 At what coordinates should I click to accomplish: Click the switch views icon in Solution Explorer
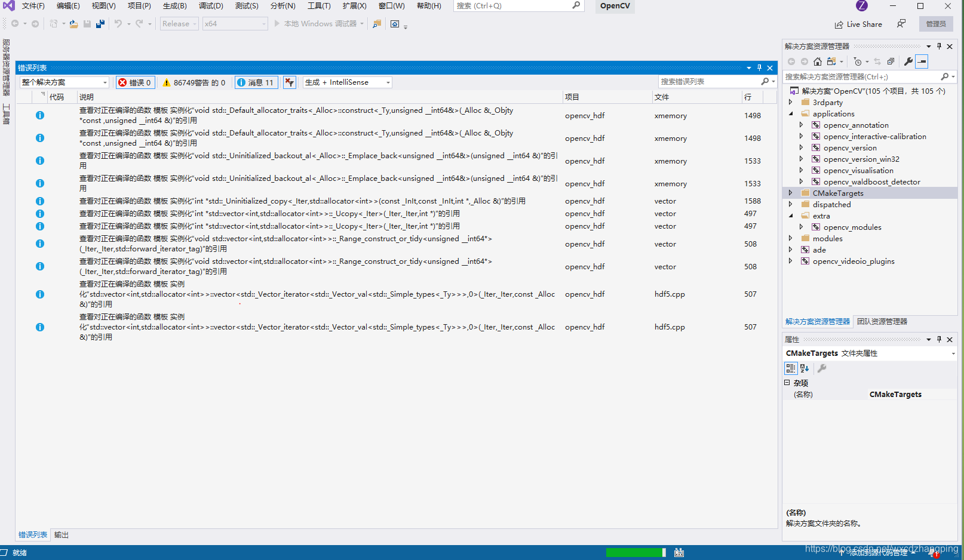pyautogui.click(x=831, y=61)
